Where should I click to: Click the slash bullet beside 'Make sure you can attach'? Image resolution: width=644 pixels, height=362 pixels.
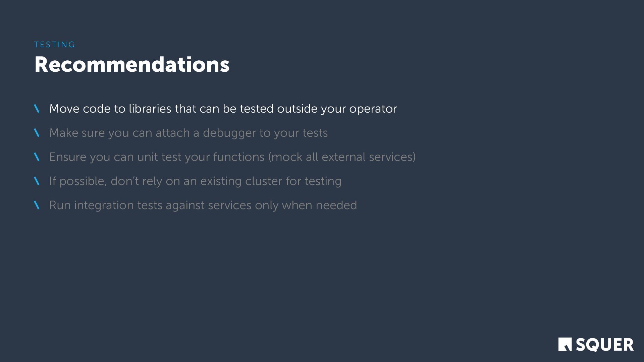click(x=37, y=133)
